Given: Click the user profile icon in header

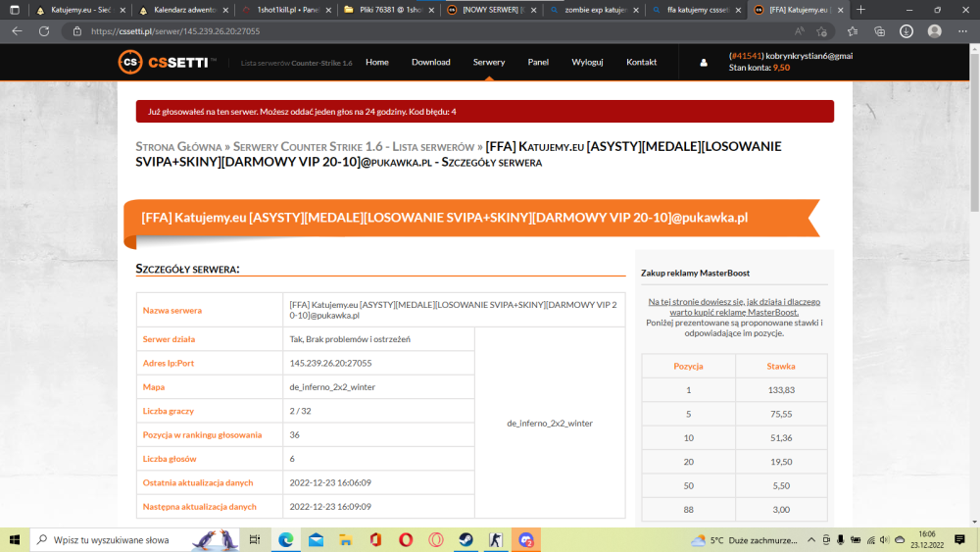Looking at the screenshot, I should pos(703,63).
